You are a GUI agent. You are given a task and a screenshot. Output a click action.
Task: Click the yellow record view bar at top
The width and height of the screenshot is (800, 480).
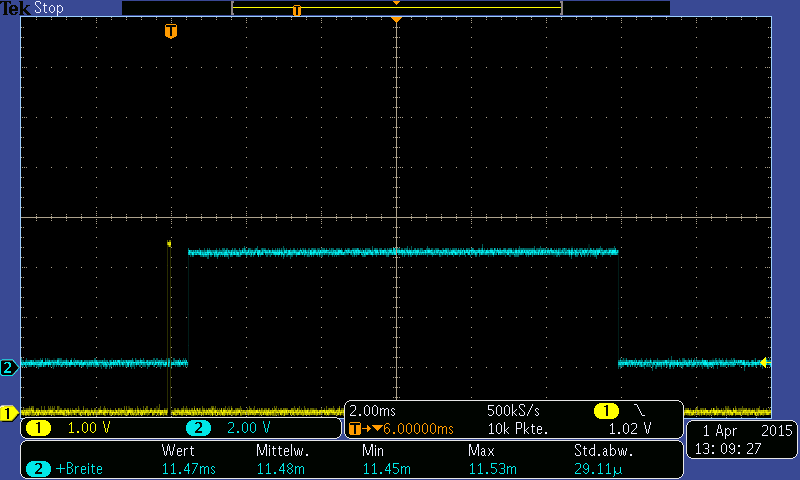(x=396, y=8)
